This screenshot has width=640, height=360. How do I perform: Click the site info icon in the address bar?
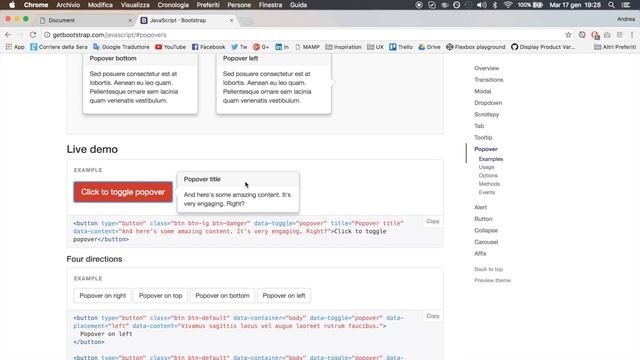pos(47,35)
